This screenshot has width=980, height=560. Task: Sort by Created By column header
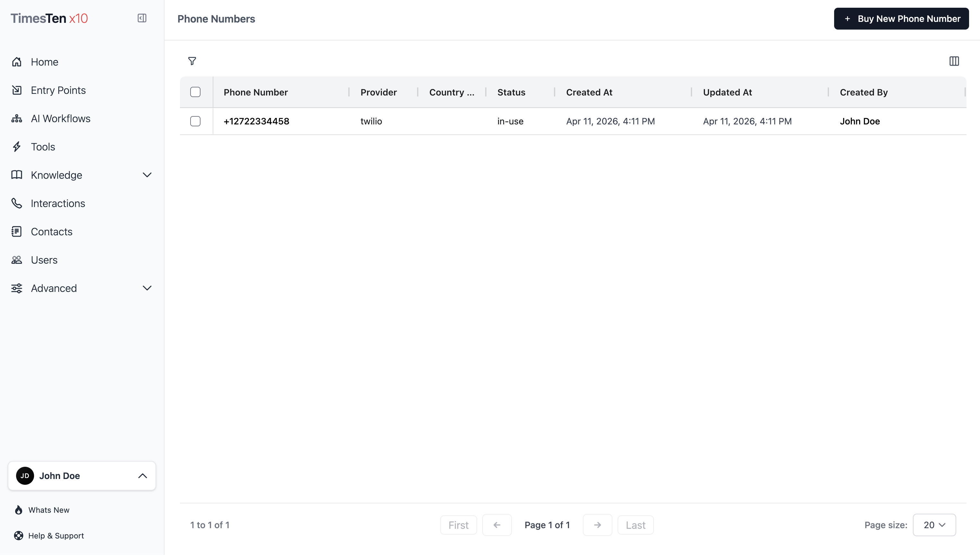[x=864, y=92]
